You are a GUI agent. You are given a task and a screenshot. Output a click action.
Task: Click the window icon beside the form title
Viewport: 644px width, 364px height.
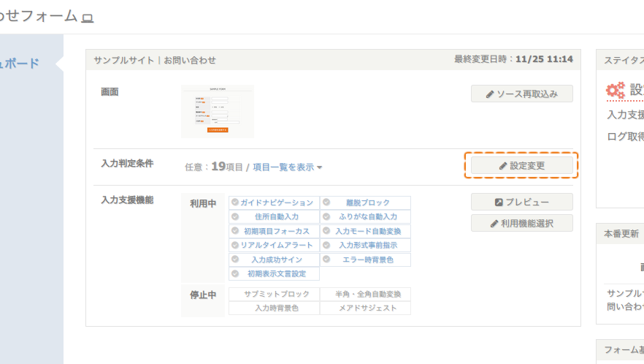[x=88, y=18]
